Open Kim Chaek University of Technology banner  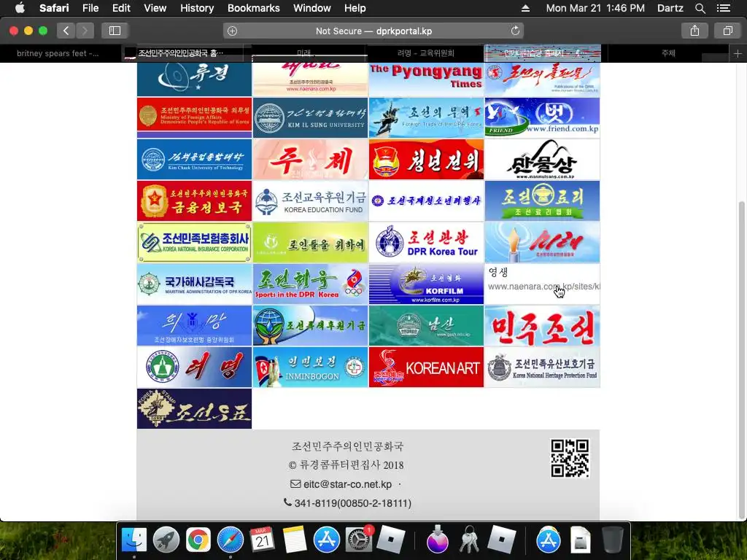pos(194,159)
